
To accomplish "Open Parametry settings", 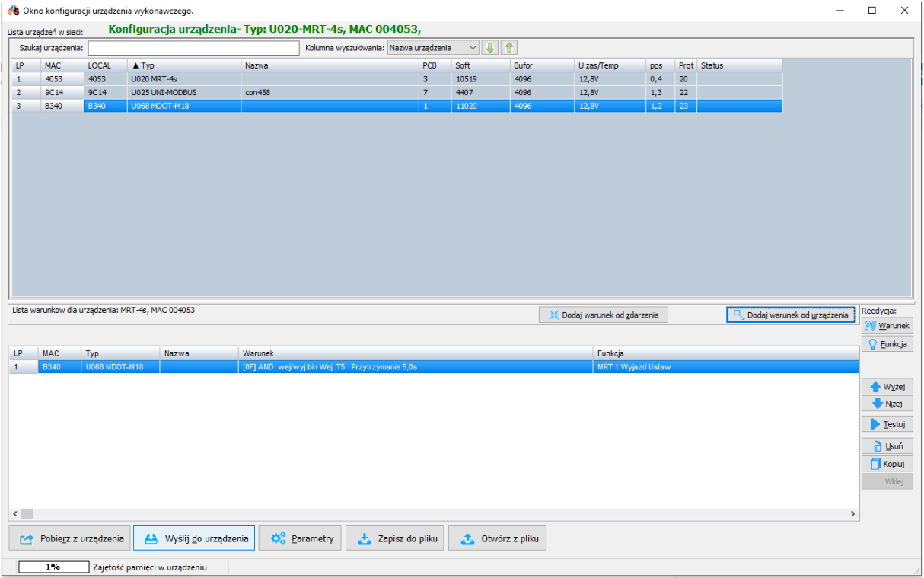I will click(301, 538).
